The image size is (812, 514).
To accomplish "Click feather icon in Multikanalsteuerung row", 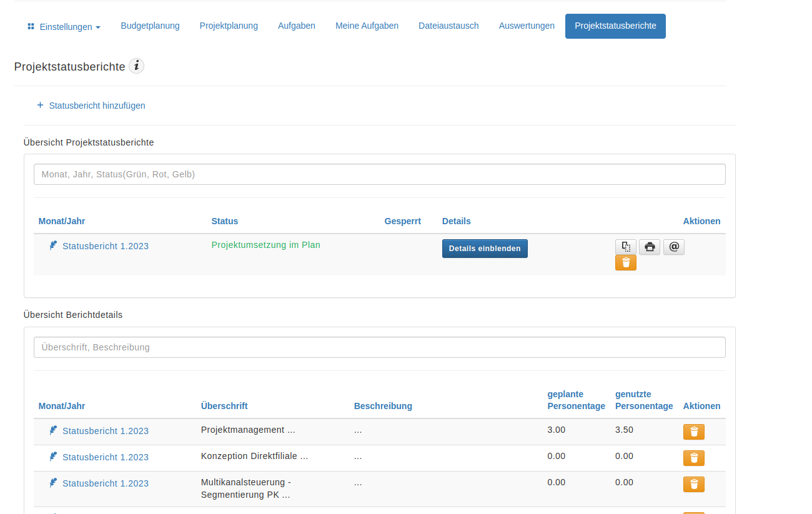I will pos(54,483).
